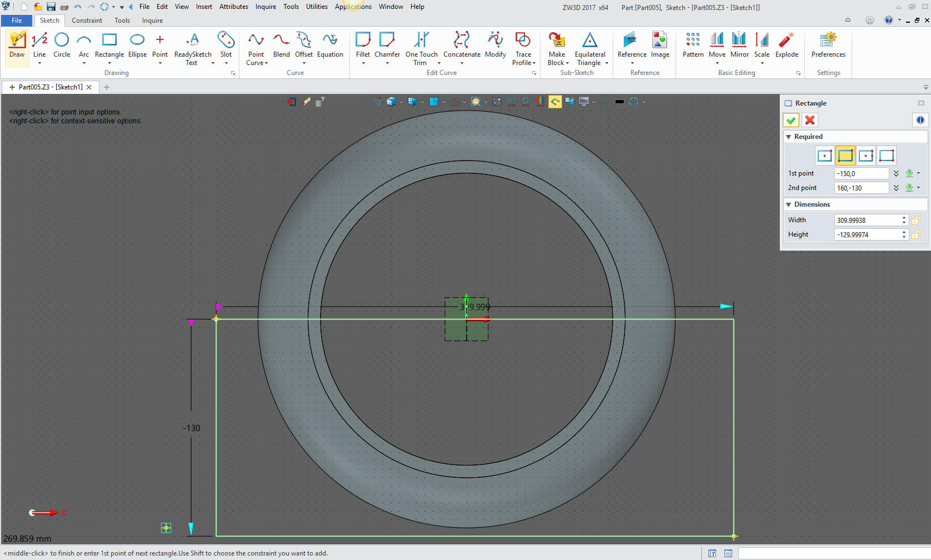
Task: Click the Make Block icon
Action: tap(557, 40)
